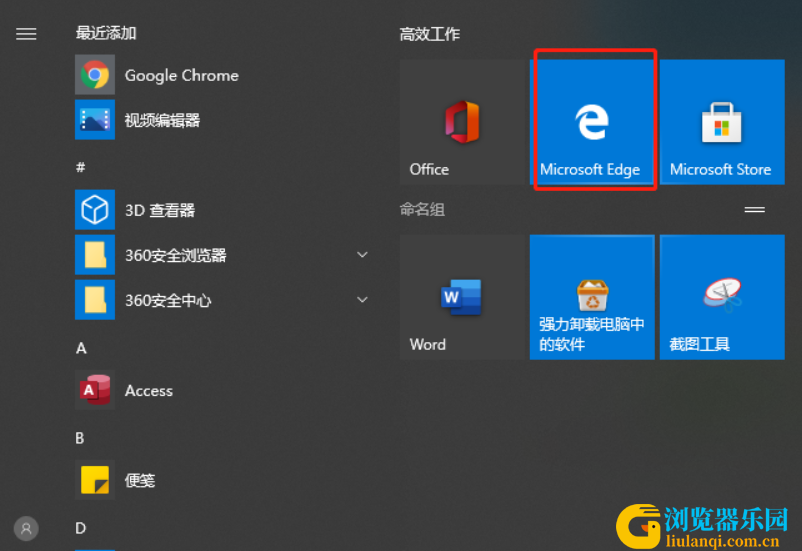The image size is (802, 551).
Task: Launch the Word tile
Action: pos(462,297)
